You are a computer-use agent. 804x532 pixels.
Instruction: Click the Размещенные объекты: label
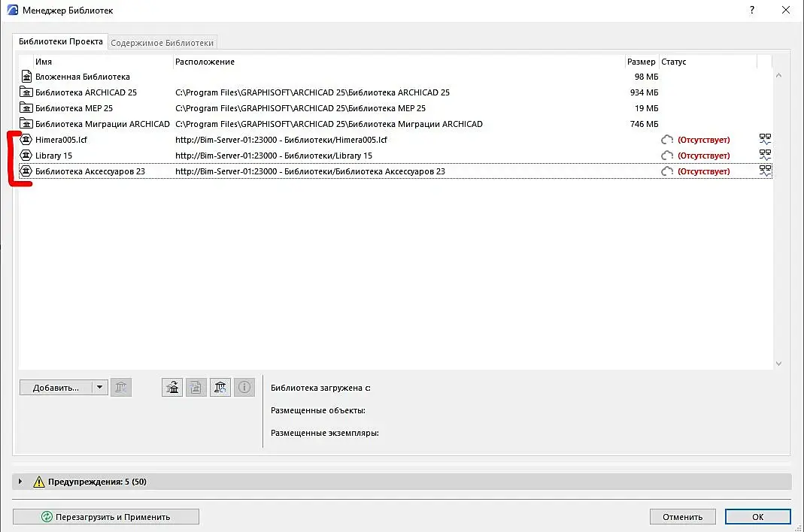click(x=318, y=410)
